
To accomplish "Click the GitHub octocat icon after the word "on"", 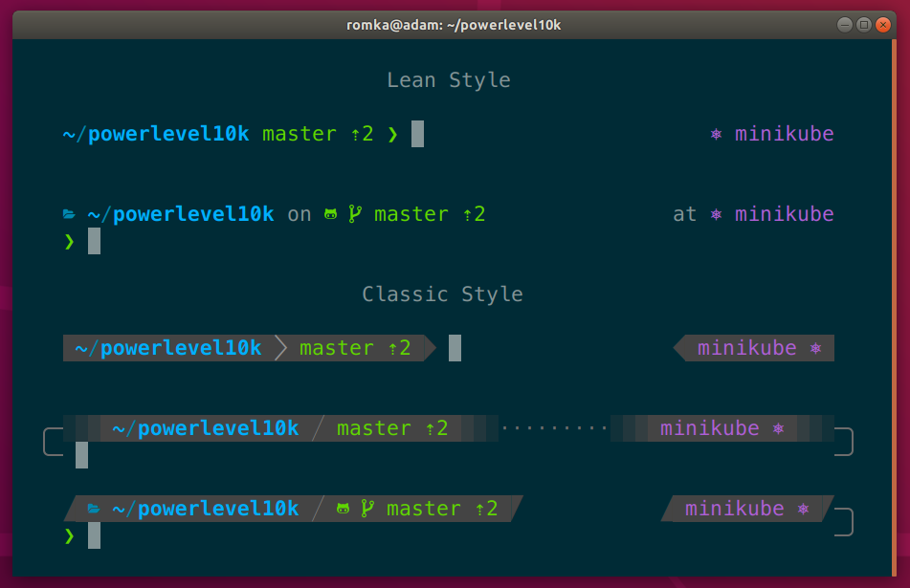I will point(331,214).
